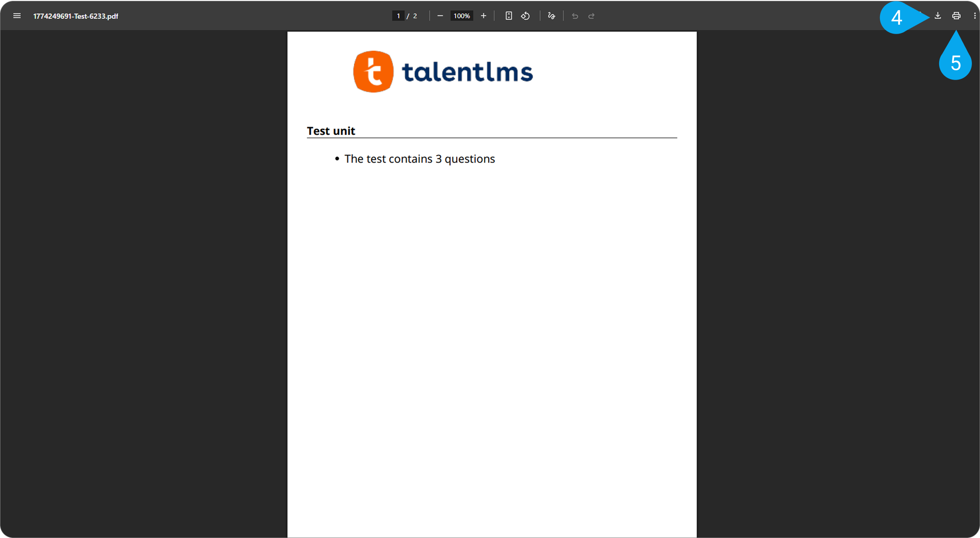Open the more actions three-dot menu
Screen dimensions: 980x538
pos(974,16)
